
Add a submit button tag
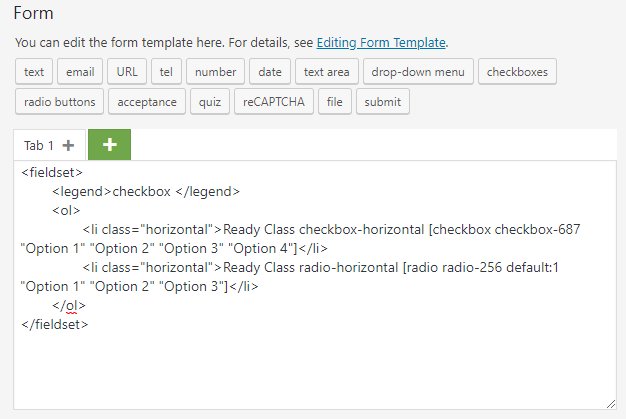(x=382, y=101)
